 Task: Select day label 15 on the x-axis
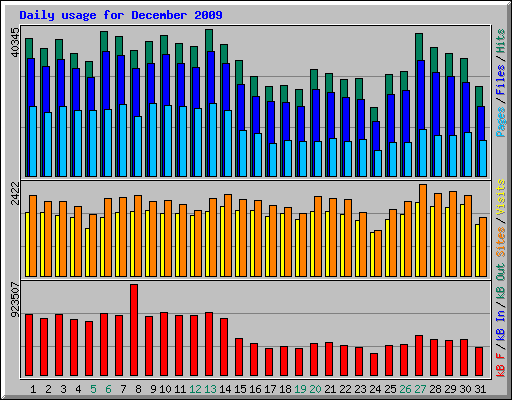click(240, 389)
